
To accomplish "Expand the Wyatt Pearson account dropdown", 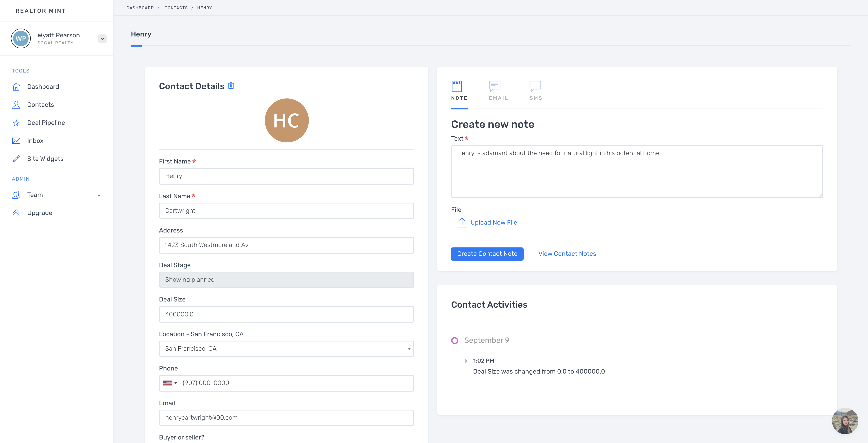I will tap(102, 39).
